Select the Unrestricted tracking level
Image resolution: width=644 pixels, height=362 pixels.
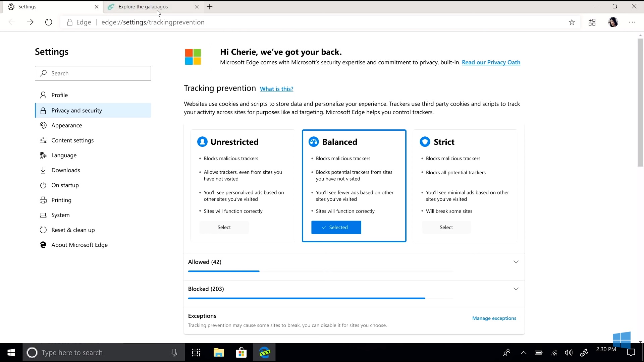224,227
